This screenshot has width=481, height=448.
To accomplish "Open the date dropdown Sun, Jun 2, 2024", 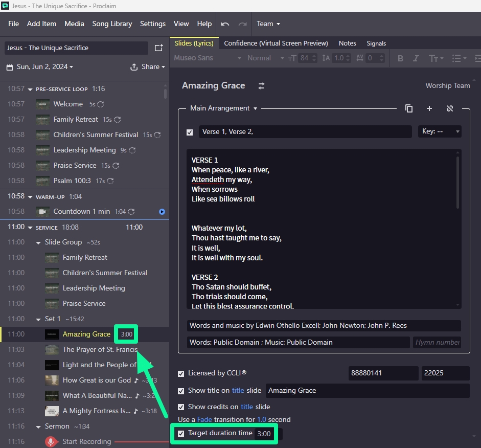I will pos(45,67).
